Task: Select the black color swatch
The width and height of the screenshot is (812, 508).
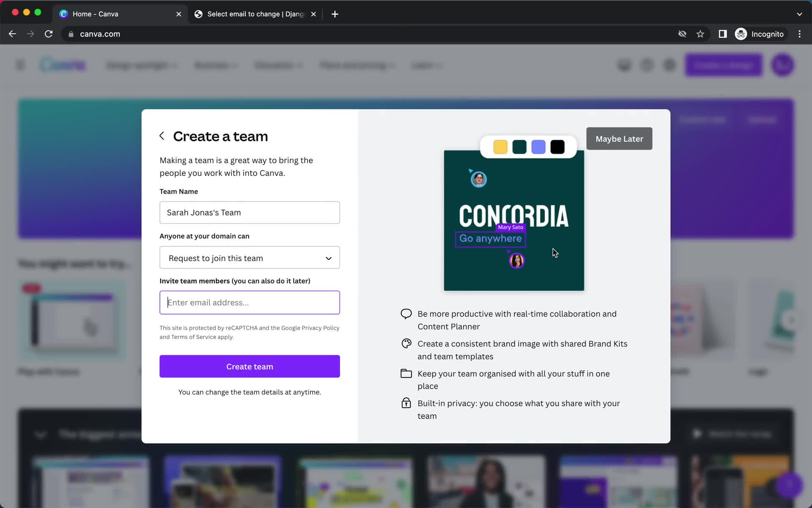Action: pyautogui.click(x=557, y=147)
